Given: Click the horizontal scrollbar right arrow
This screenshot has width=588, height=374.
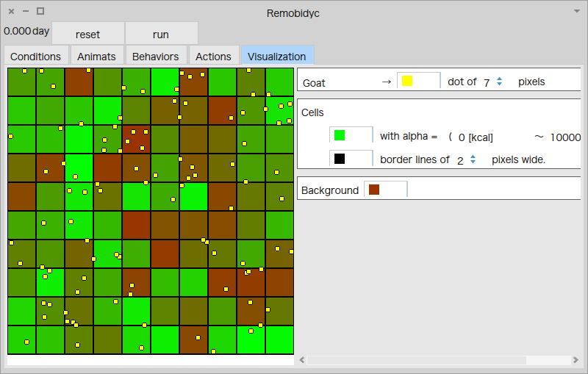Looking at the screenshot, I should pyautogui.click(x=576, y=360).
